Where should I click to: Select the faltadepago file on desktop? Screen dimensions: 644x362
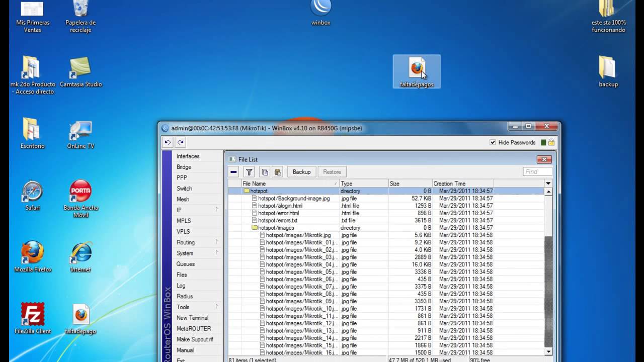coord(80,318)
